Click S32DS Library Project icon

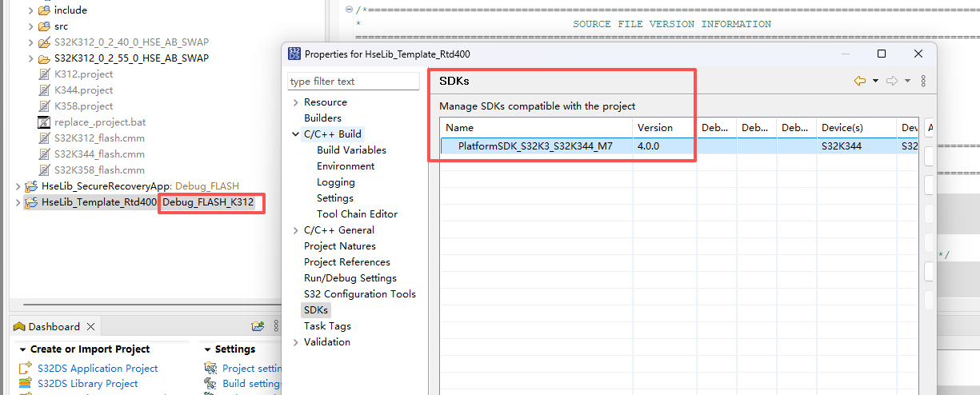click(25, 384)
